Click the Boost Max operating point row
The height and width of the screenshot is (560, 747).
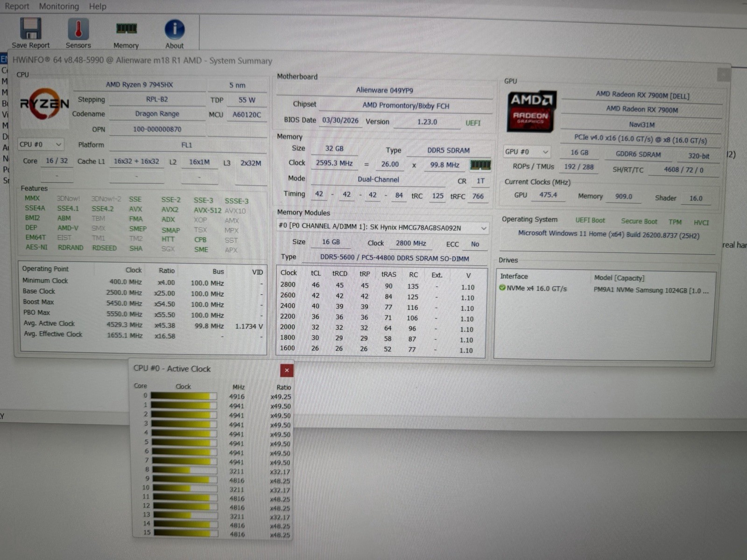click(142, 303)
